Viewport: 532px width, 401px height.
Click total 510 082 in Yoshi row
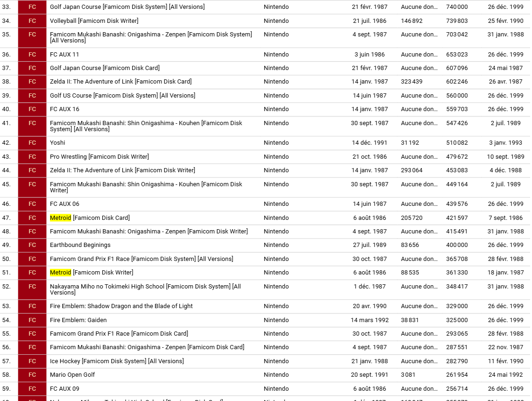pos(457,143)
